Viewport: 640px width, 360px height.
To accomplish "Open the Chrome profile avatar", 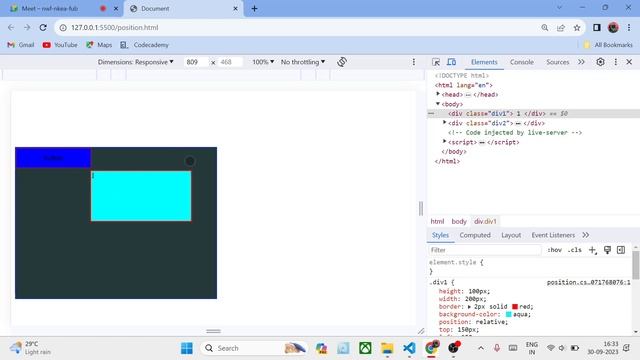I will 613,27.
